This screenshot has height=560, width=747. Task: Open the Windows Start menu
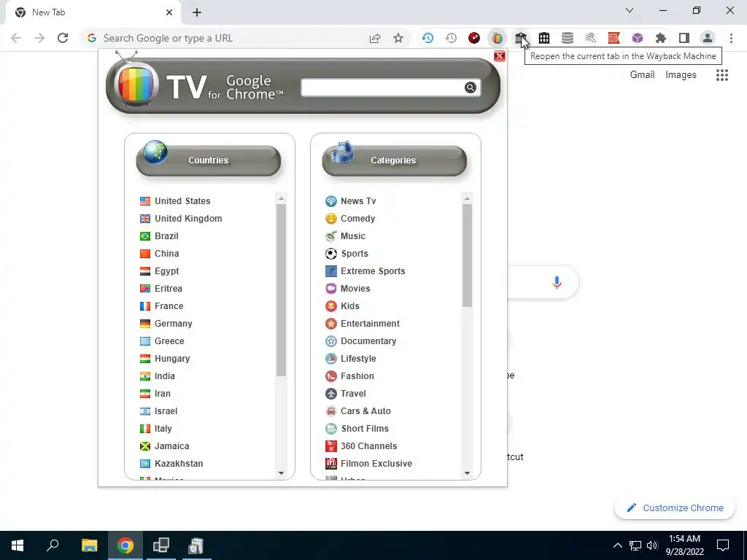(x=18, y=545)
